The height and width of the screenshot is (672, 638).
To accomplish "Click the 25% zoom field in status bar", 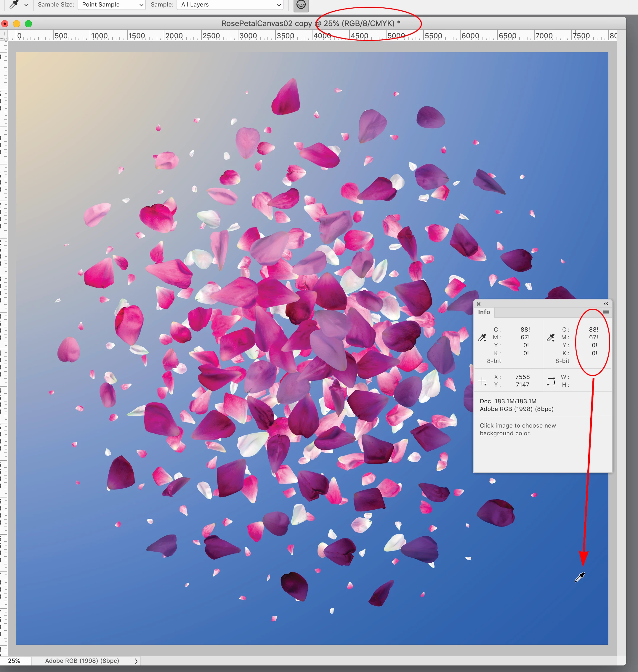I will coord(14,660).
